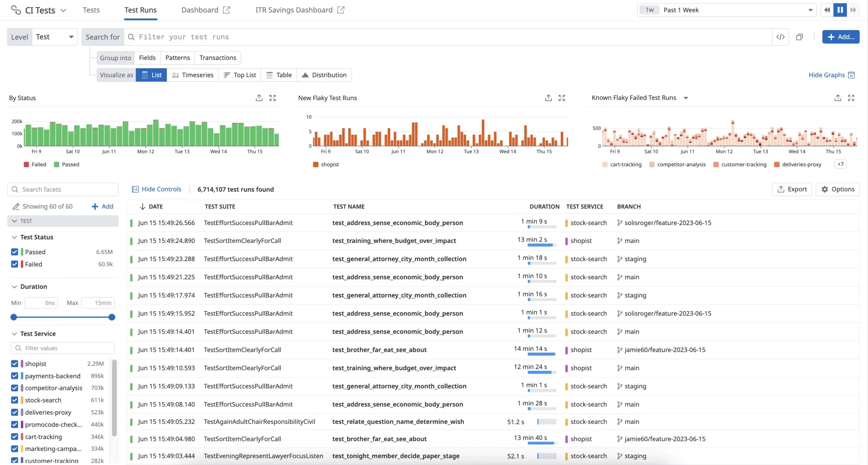Adjust the Duration minimum slider handle
This screenshot has height=465, width=868.
pos(14,317)
